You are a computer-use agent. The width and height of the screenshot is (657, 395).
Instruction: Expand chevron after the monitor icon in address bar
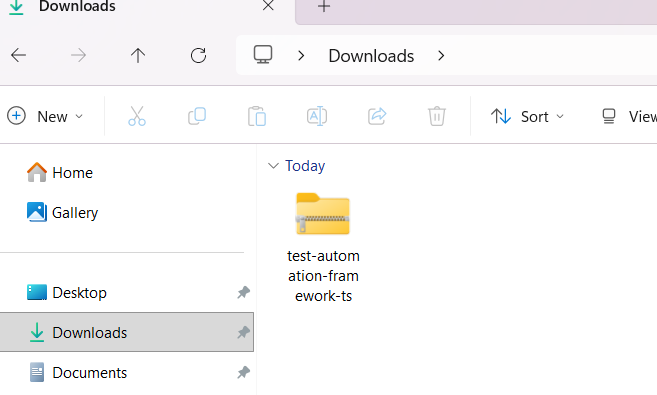coord(301,55)
